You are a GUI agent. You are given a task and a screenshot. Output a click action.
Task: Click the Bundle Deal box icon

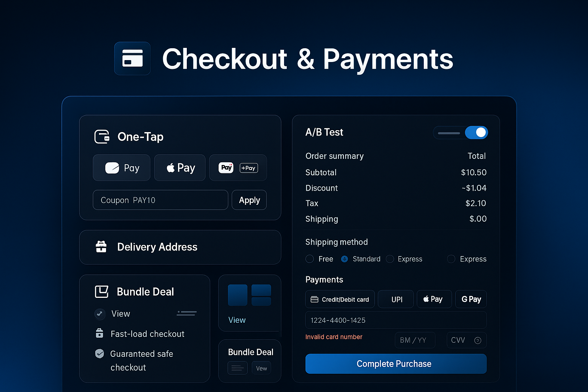[102, 292]
